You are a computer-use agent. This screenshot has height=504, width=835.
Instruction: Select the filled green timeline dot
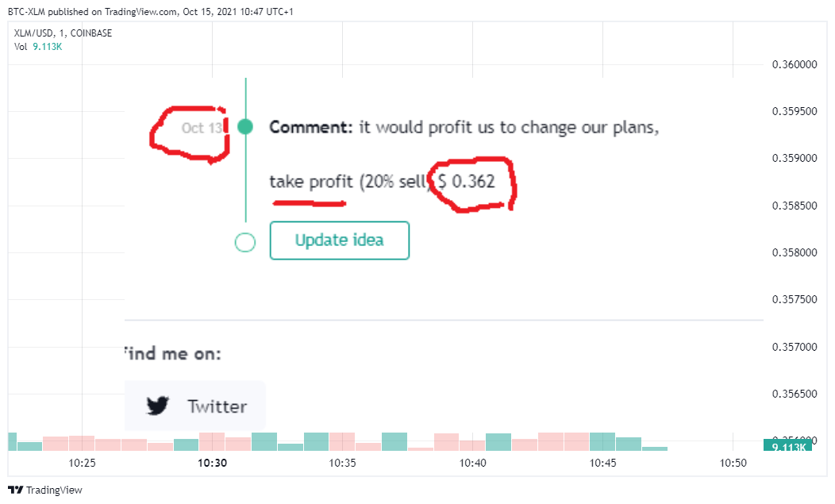(x=245, y=127)
